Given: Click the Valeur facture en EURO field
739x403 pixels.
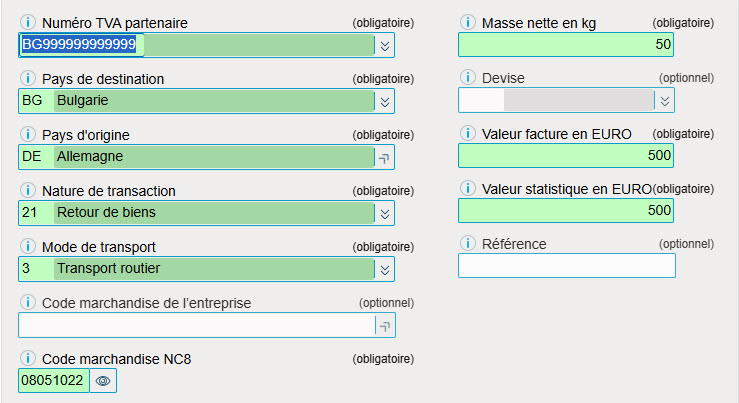Looking at the screenshot, I should (x=566, y=156).
